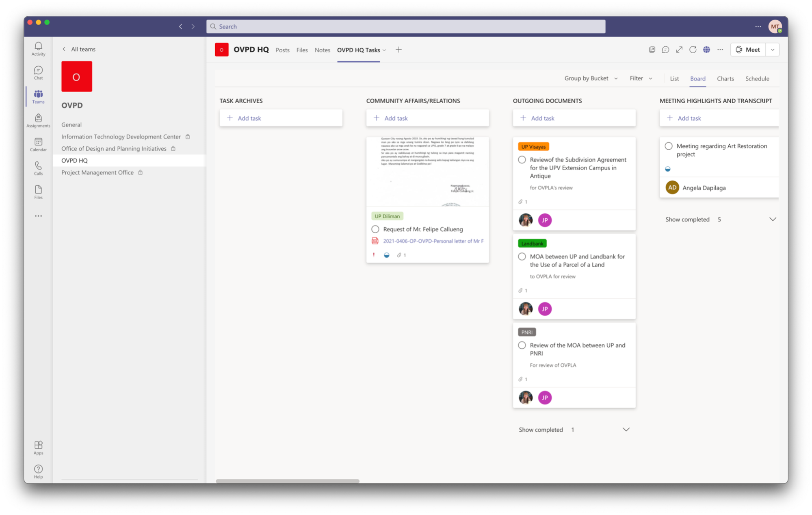This screenshot has width=812, height=515.
Task: Open the MT profile avatar
Action: 775,26
